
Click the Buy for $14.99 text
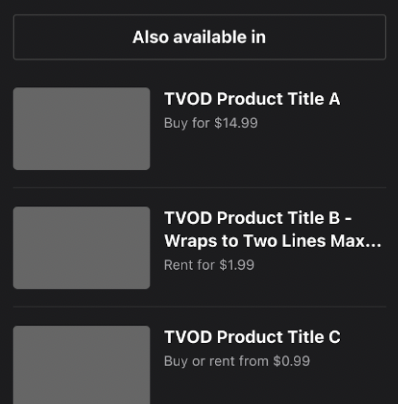(211, 123)
